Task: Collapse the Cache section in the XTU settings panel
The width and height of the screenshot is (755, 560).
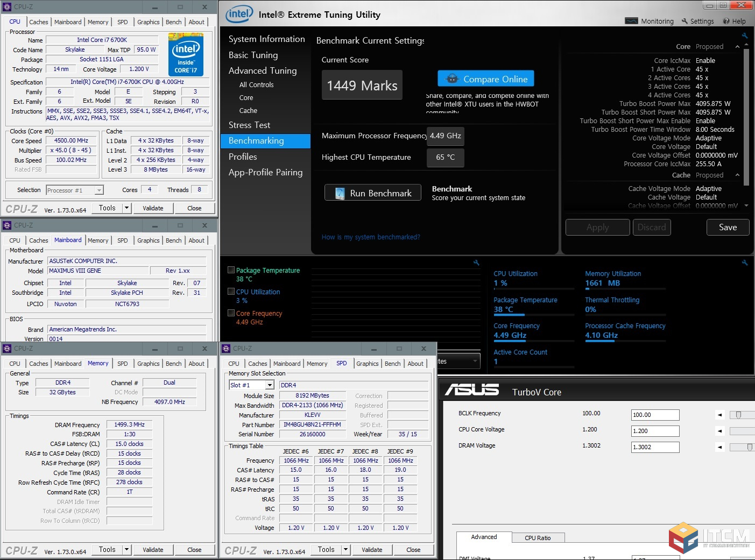Action: tap(737, 175)
